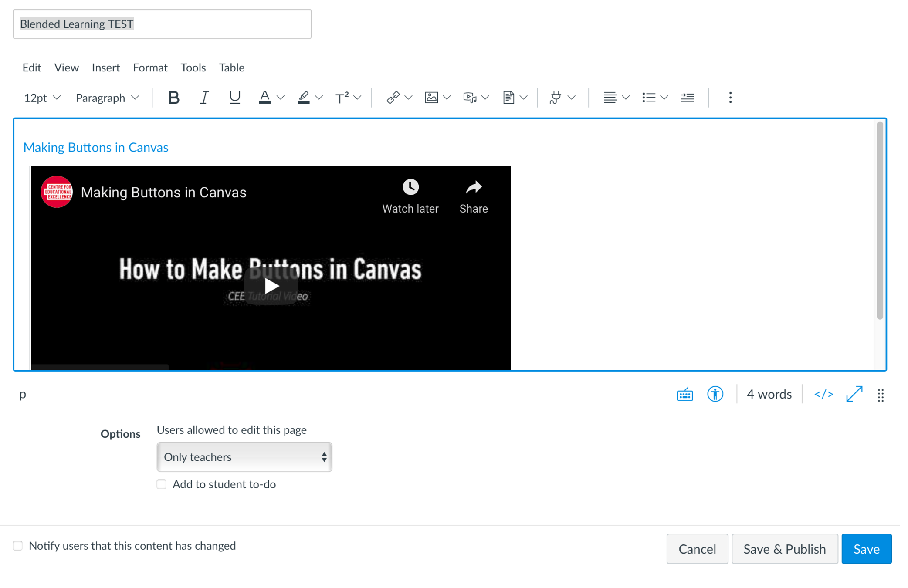Open more toolbar options menu
This screenshot has width=908, height=588.
[730, 98]
